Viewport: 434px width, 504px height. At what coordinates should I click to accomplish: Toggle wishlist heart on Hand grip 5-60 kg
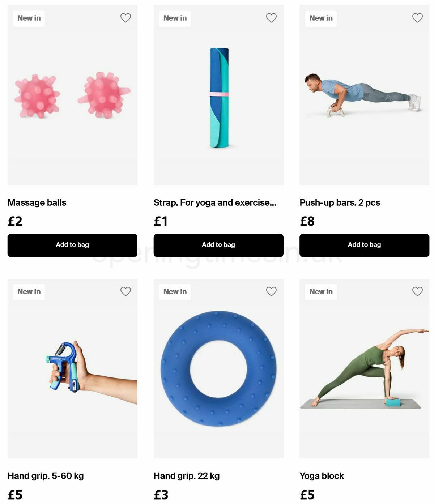point(125,291)
